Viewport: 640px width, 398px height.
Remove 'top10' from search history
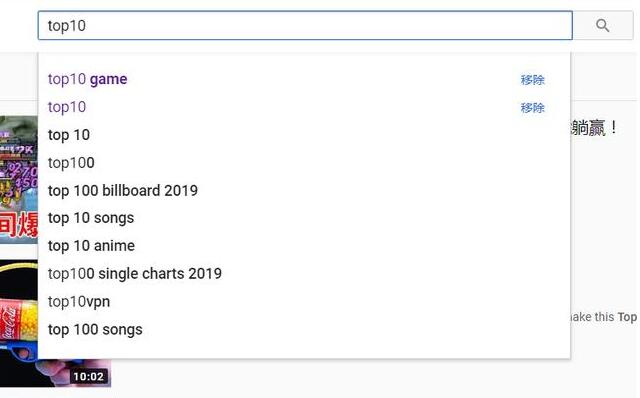(x=532, y=108)
